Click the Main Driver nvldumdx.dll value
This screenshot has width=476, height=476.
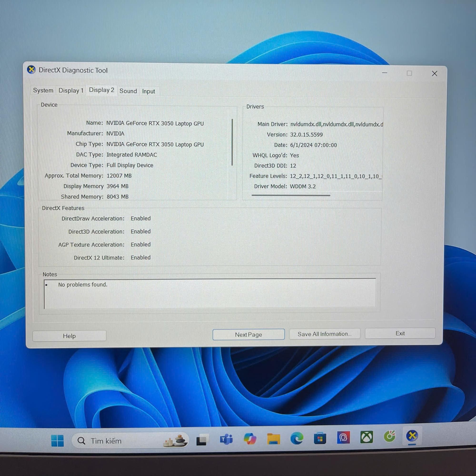[337, 124]
